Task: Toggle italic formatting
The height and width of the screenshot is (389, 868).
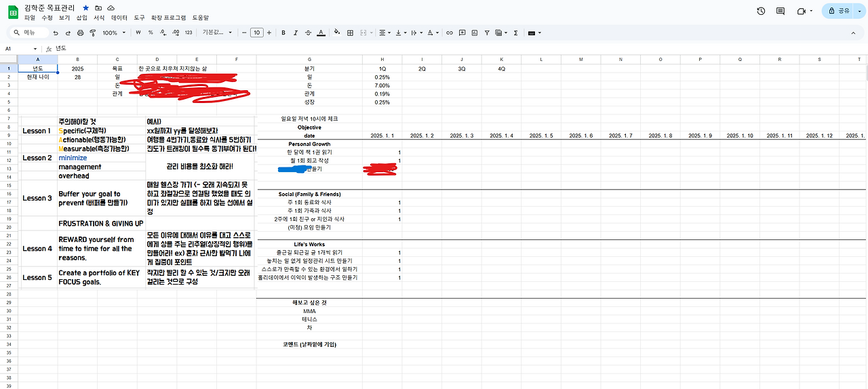Action: 296,33
